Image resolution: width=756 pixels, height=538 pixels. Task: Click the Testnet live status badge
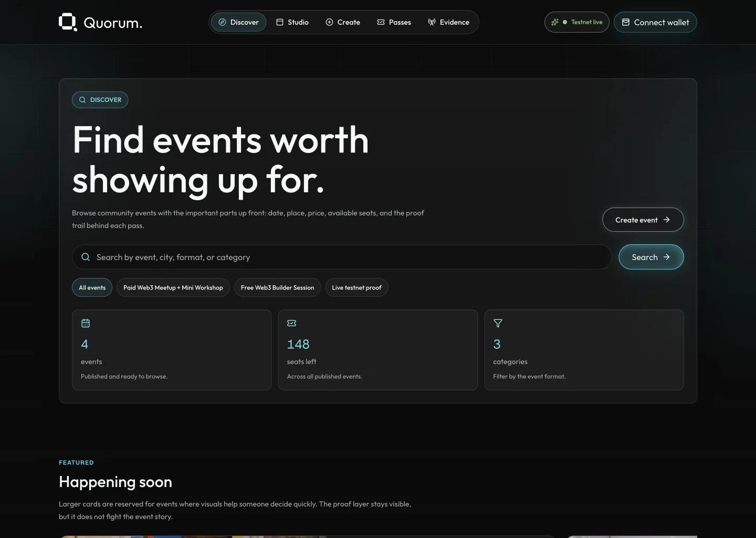577,22
